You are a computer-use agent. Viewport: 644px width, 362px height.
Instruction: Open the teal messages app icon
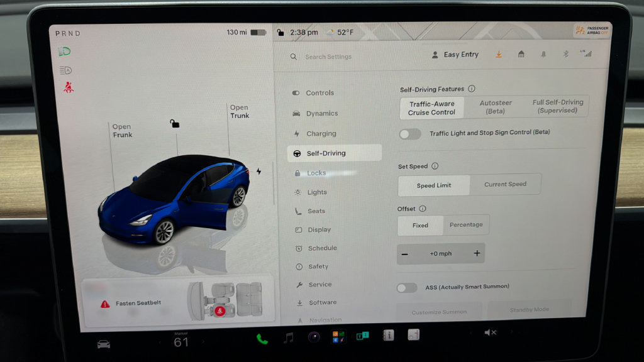pyautogui.click(x=363, y=336)
